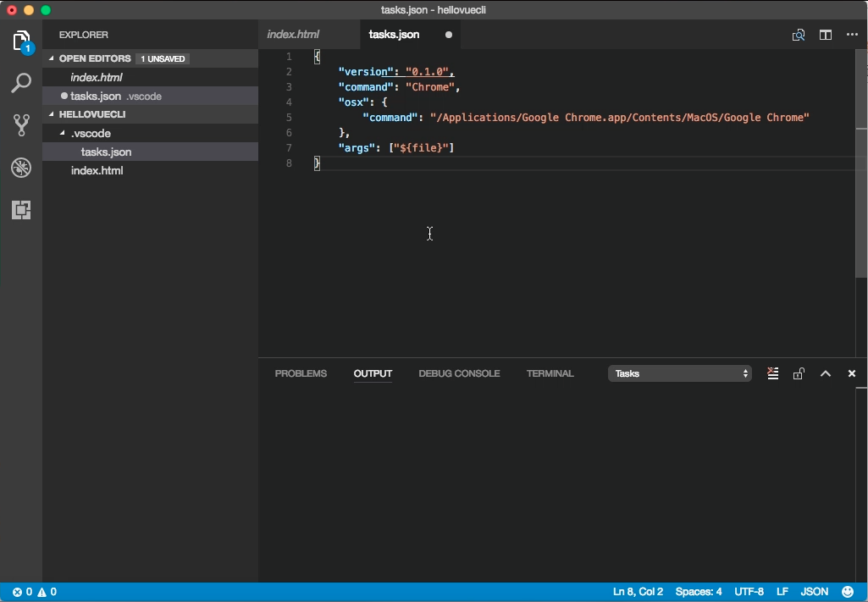This screenshot has width=868, height=602.
Task: Open the Search view icon
Action: click(21, 83)
